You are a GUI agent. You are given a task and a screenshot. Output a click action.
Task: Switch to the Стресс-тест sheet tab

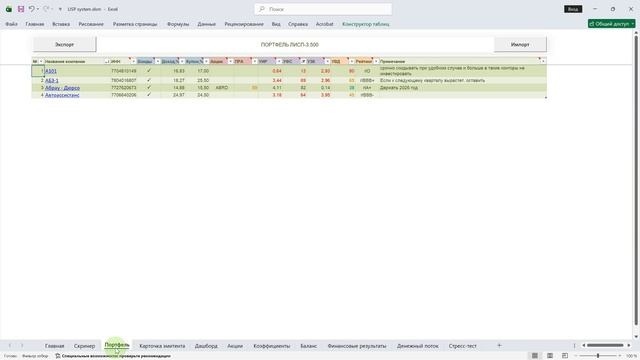coord(462,346)
